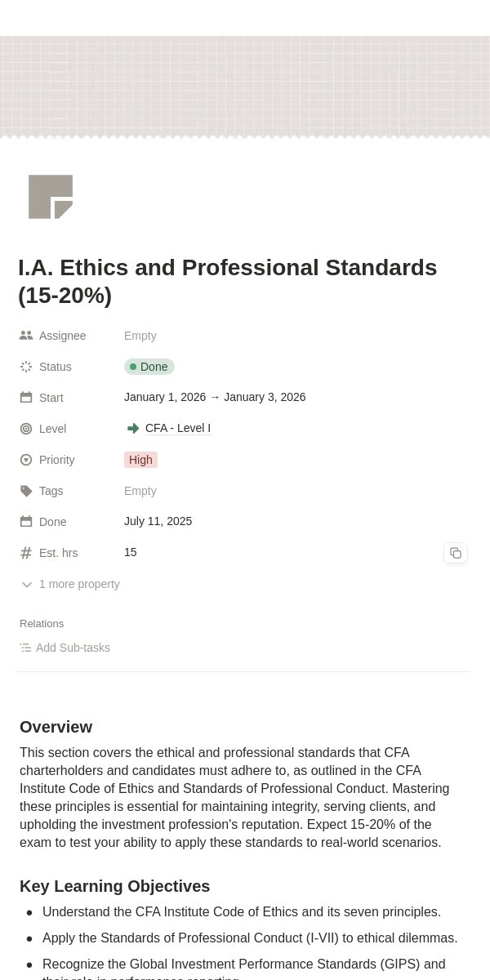Add Sub-tasks to this page
Image resolution: width=490 pixels, height=980 pixels.
[x=65, y=648]
